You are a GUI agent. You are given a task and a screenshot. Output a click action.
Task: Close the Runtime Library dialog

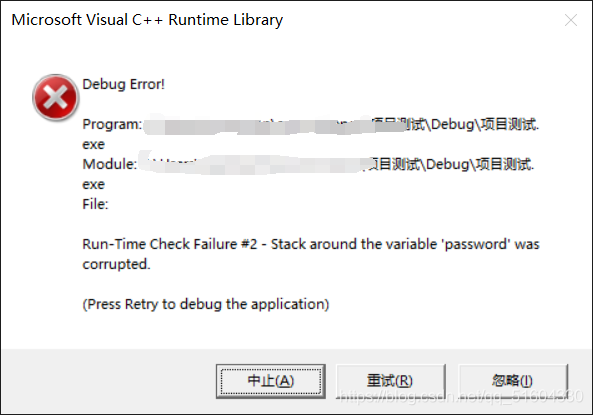click(571, 20)
